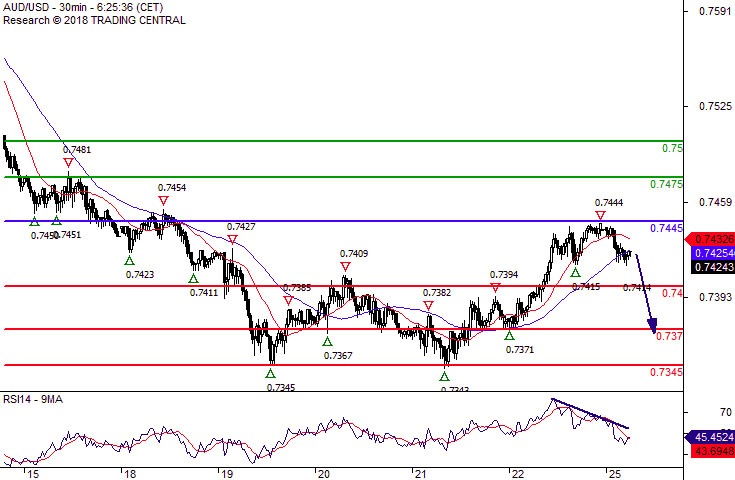This screenshot has height=480, width=735.
Task: Select the 0.7367 swing low value text
Action: pos(338,356)
